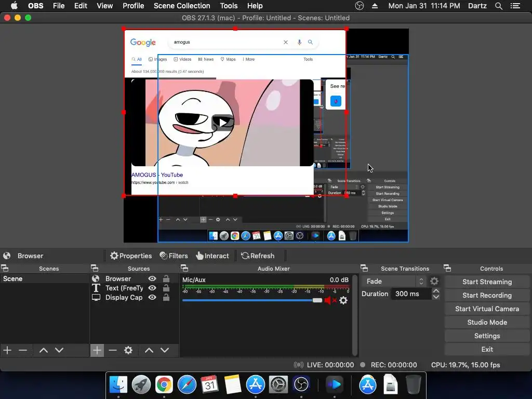
Task: Select the Text (FreeType) source row
Action: 134,288
